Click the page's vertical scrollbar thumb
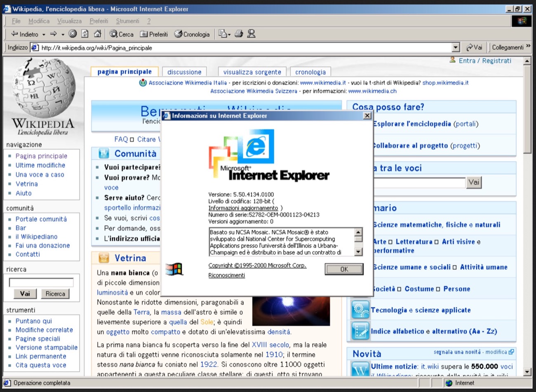The width and height of the screenshot is (536, 392). [527, 109]
